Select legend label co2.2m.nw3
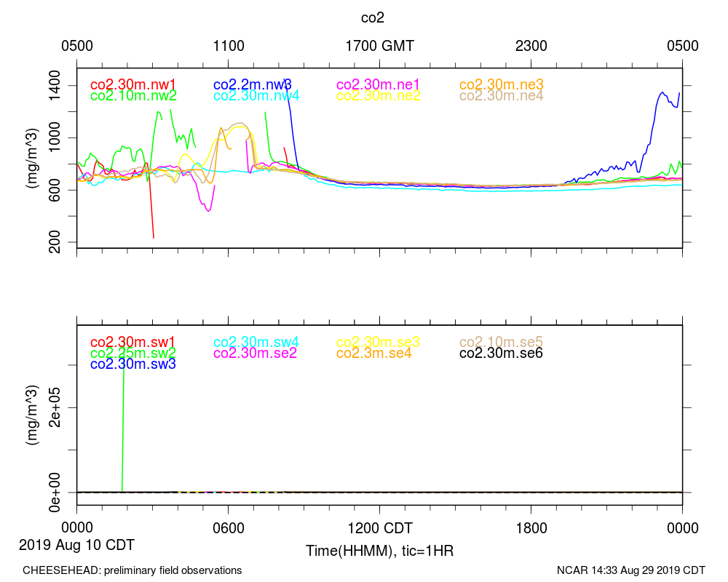This screenshot has width=728, height=582. tap(252, 84)
